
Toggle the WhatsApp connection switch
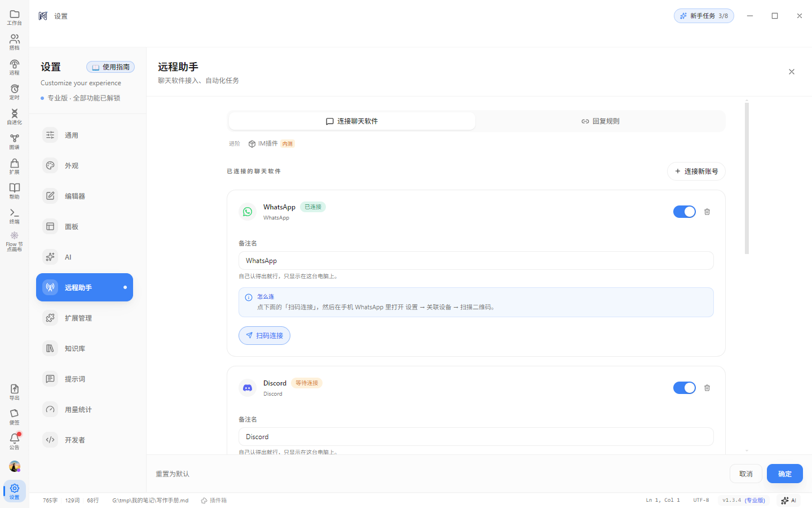click(x=685, y=212)
